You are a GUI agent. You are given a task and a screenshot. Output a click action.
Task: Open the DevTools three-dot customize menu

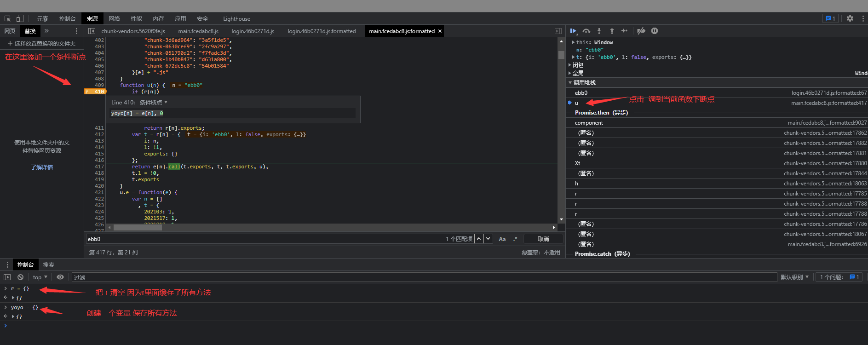[x=863, y=18]
